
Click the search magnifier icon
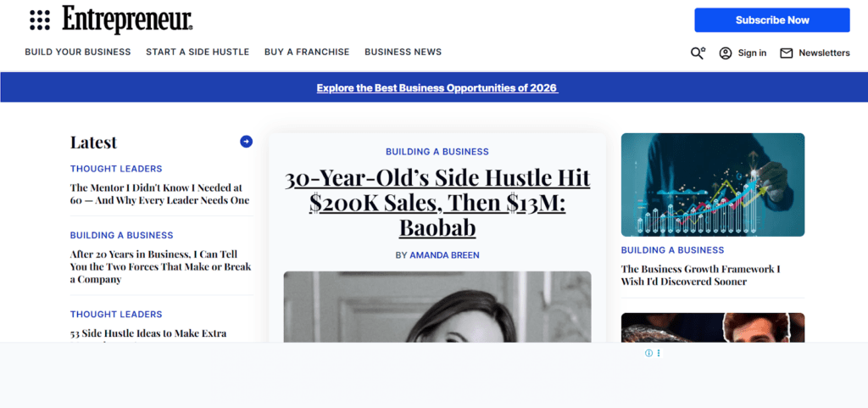tap(698, 53)
